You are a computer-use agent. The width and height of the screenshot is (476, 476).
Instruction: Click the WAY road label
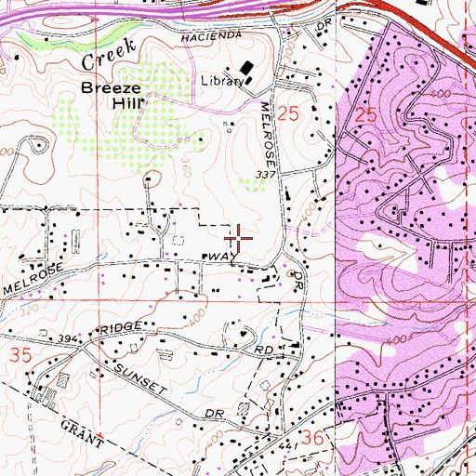(x=223, y=257)
